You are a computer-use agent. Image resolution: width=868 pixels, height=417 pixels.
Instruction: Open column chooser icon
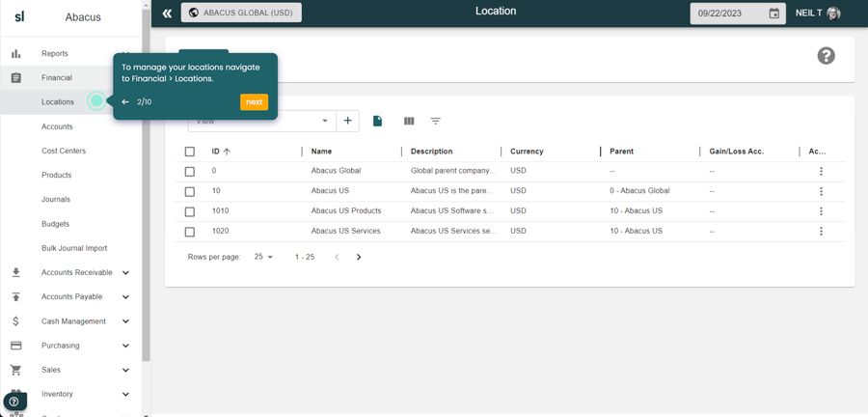(x=409, y=121)
